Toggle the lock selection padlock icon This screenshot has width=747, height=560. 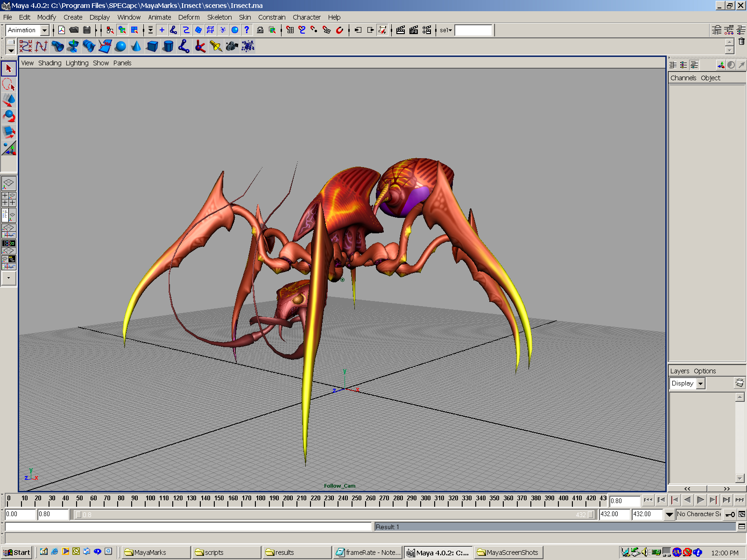tap(261, 30)
